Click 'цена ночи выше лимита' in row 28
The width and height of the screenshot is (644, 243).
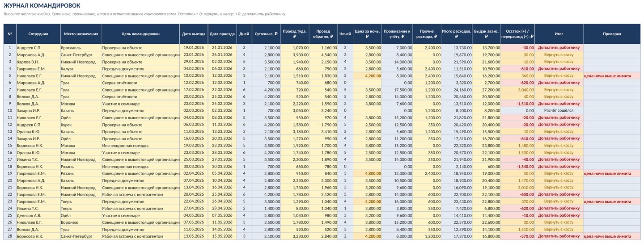pos(612,236)
